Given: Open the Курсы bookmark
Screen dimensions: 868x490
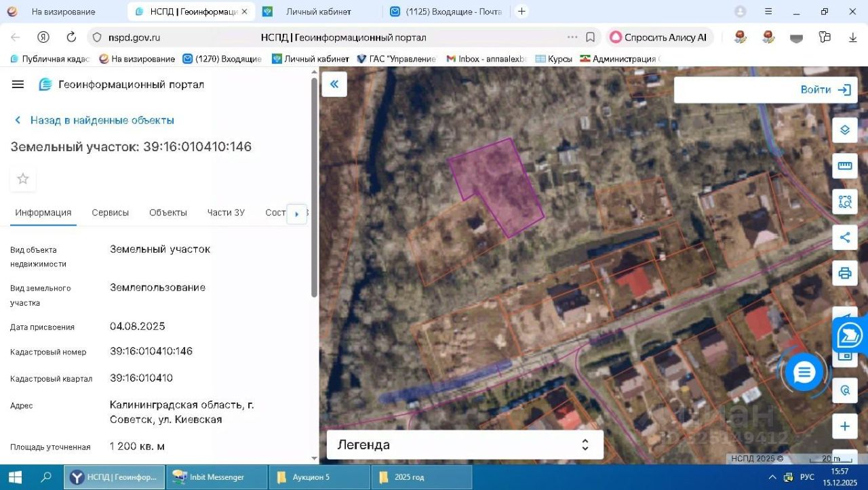Looking at the screenshot, I should (x=554, y=59).
